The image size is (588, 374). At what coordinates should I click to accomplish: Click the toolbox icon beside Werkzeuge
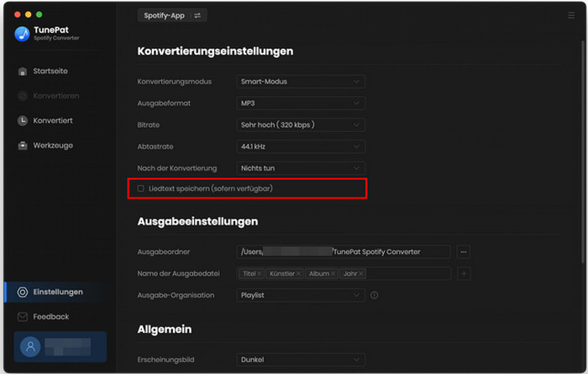pos(23,145)
